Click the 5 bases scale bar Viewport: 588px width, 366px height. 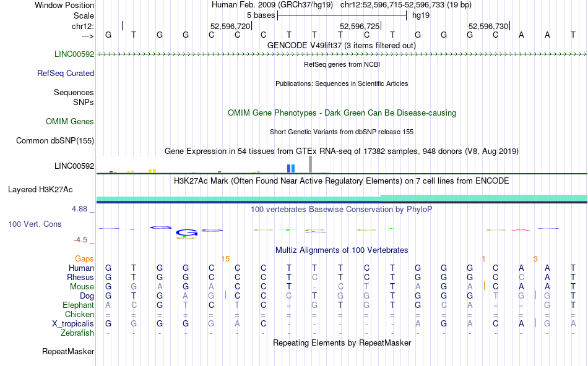(x=342, y=15)
